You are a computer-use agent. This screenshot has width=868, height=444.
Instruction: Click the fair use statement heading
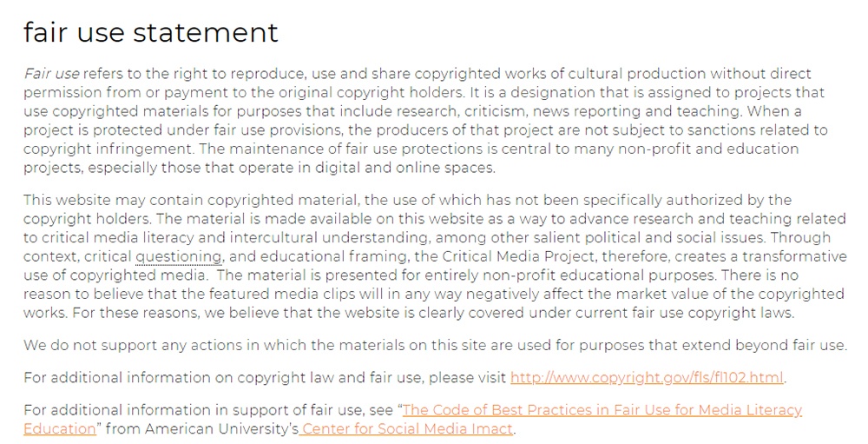click(x=150, y=32)
